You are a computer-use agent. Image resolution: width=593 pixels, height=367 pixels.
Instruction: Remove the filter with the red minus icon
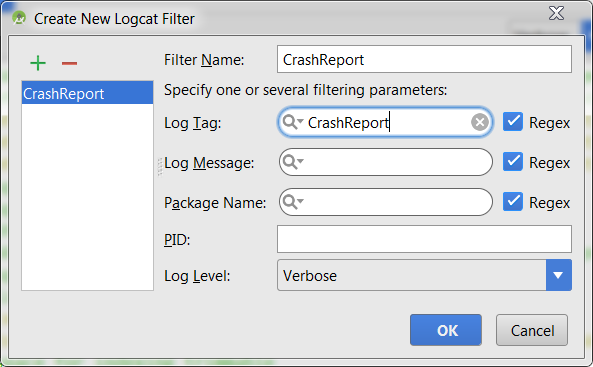(69, 63)
